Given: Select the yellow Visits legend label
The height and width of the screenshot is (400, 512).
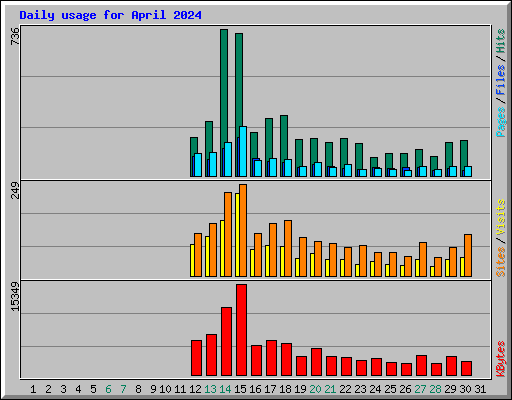Looking at the screenshot, I should (x=500, y=218).
